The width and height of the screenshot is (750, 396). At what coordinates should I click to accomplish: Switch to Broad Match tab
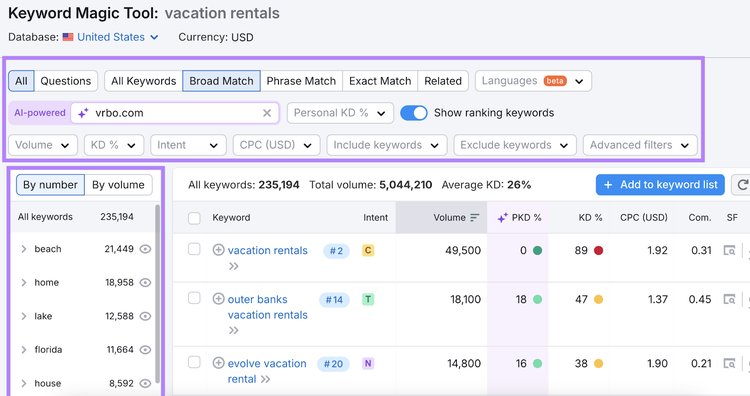(221, 81)
